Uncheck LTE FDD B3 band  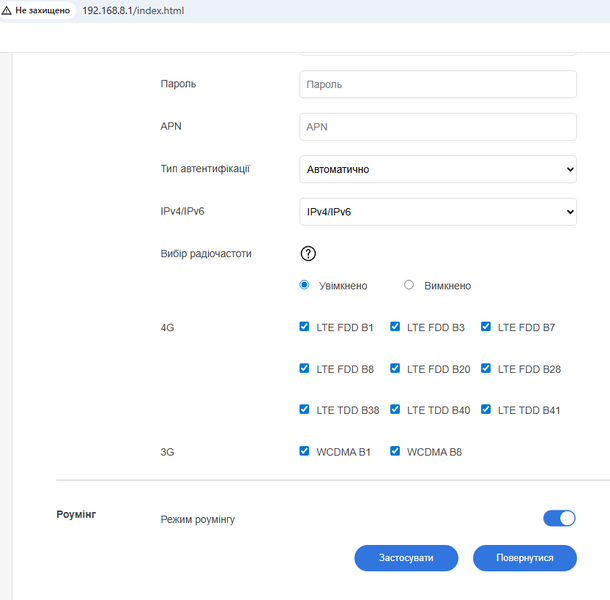coord(395,326)
